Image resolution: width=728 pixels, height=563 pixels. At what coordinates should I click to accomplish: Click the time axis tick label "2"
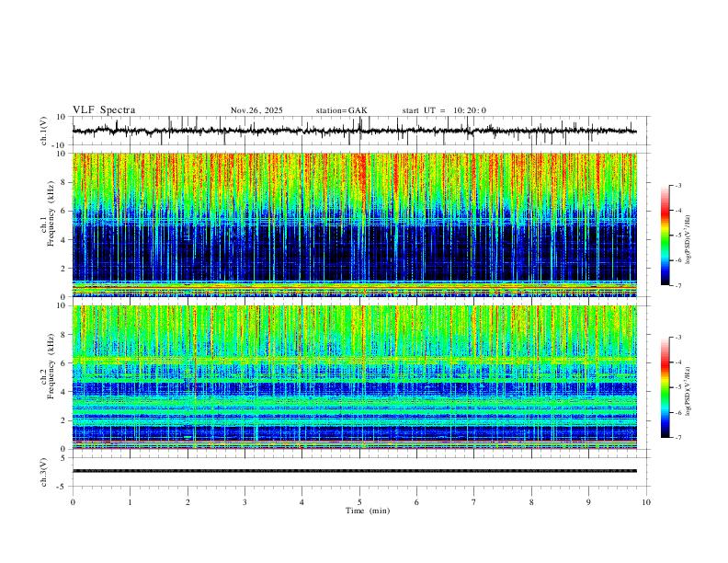[x=188, y=502]
